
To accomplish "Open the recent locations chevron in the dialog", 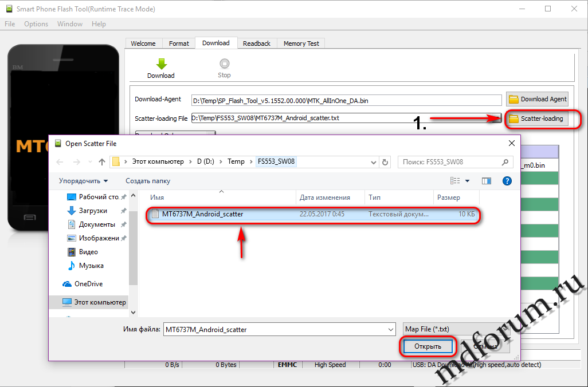I will (x=90, y=162).
